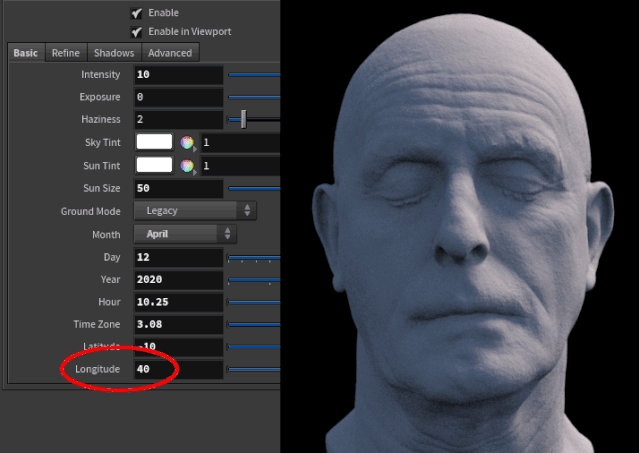Switch to the Refine tab
This screenshot has width=639, height=453.
[x=66, y=53]
